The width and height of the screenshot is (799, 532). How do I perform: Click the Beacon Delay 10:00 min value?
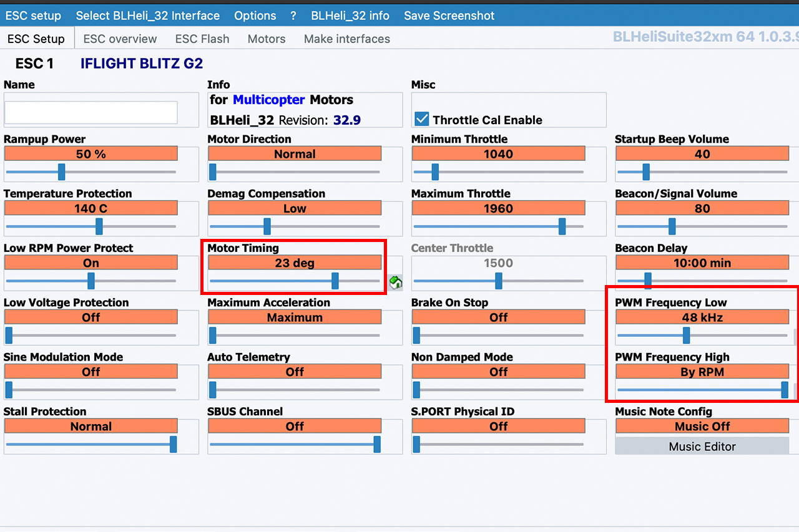pyautogui.click(x=702, y=263)
